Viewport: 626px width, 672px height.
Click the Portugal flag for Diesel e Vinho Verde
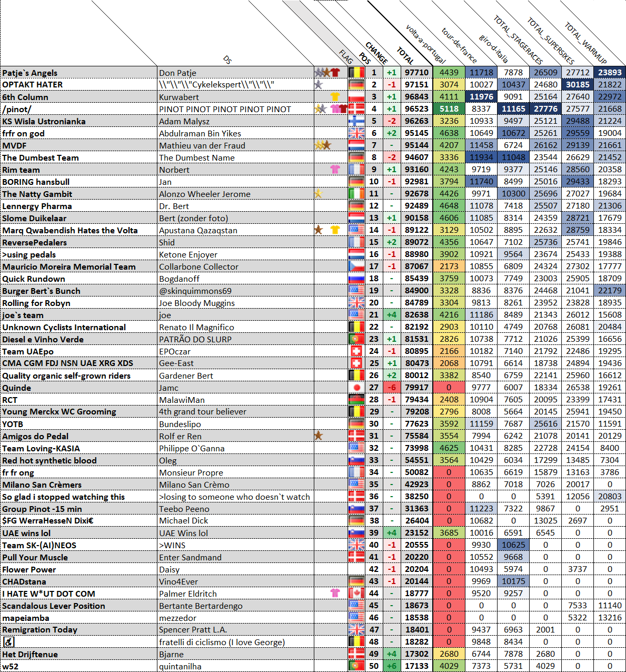(x=356, y=339)
